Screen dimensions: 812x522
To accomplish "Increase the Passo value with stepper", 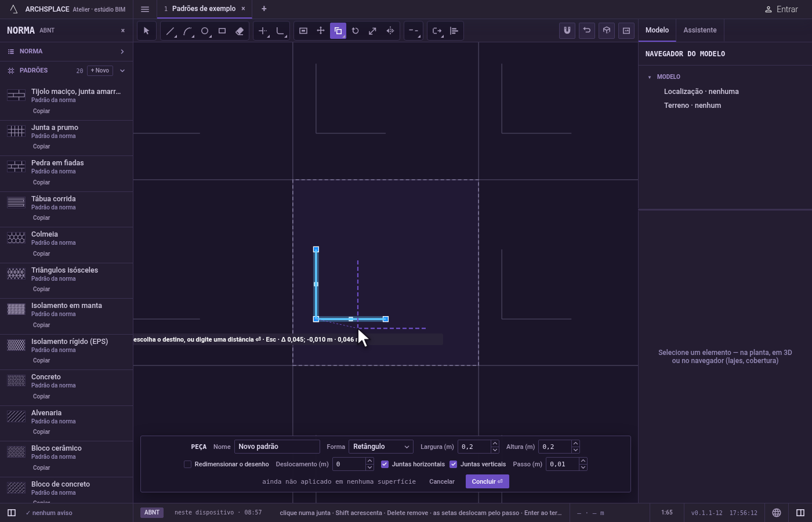I will pos(583,461).
